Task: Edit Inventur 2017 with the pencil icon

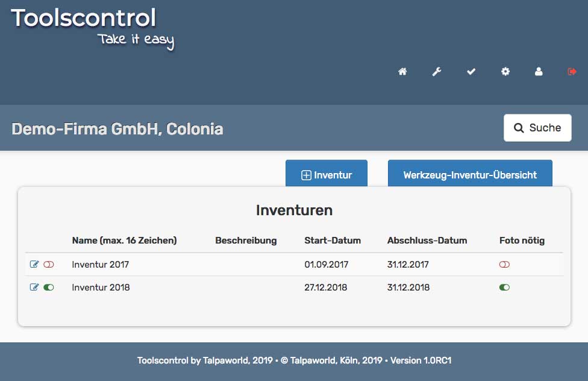Action: point(34,264)
